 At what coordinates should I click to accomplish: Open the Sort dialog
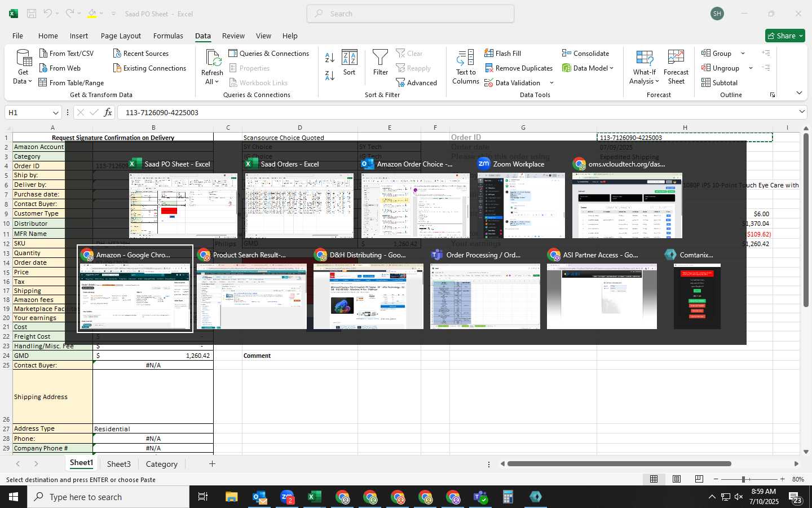coord(350,63)
